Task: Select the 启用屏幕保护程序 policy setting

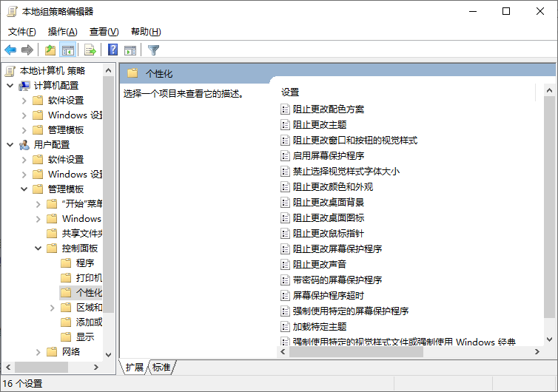Action: (x=328, y=155)
